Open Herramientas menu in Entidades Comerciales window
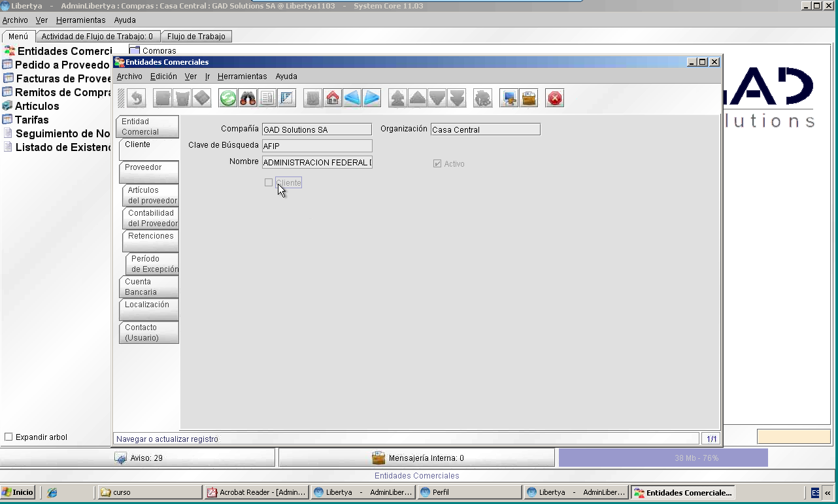 pos(243,76)
